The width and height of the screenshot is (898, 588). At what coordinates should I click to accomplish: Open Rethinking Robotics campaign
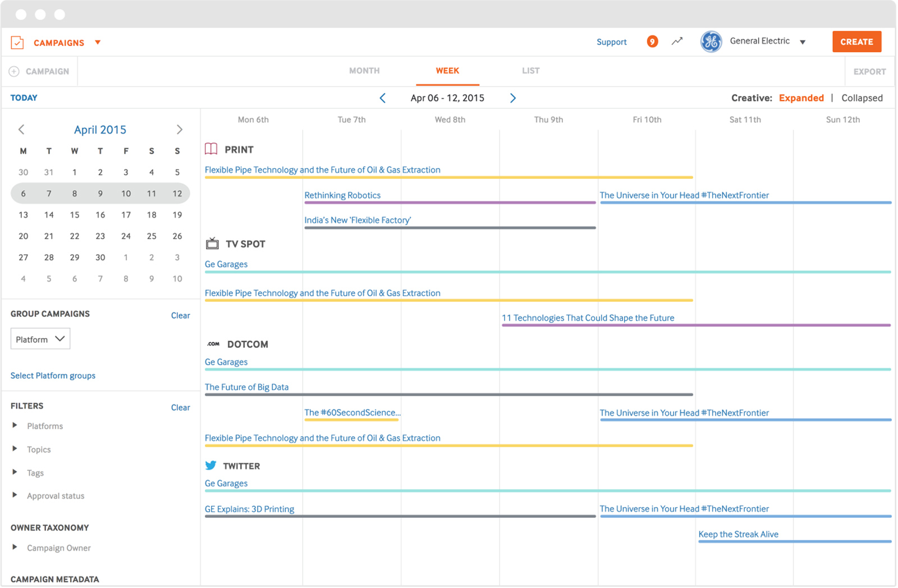point(342,195)
